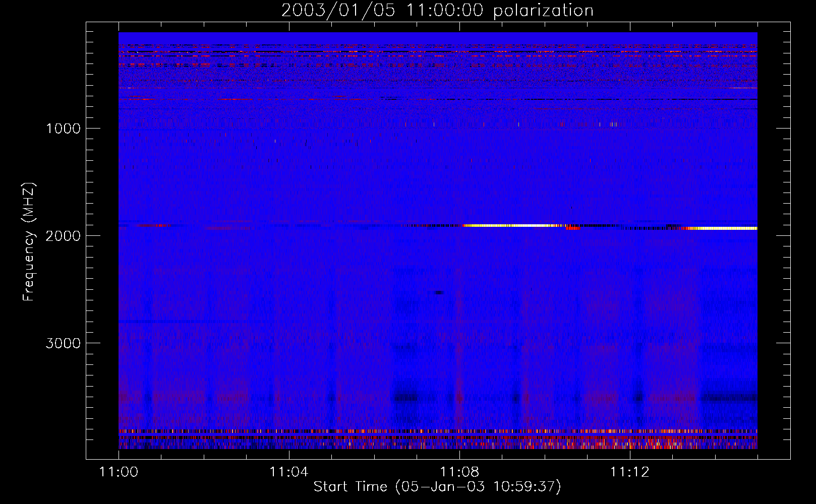Screen dimensions: 816x504
Task: Click the '11:00' time tick label
Action: pos(119,472)
